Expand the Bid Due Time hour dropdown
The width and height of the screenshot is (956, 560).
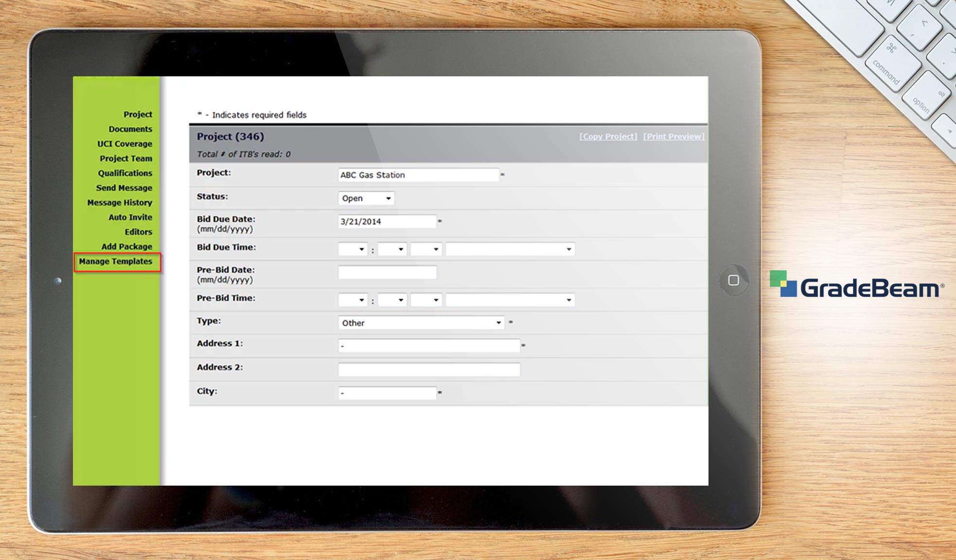coord(353,249)
